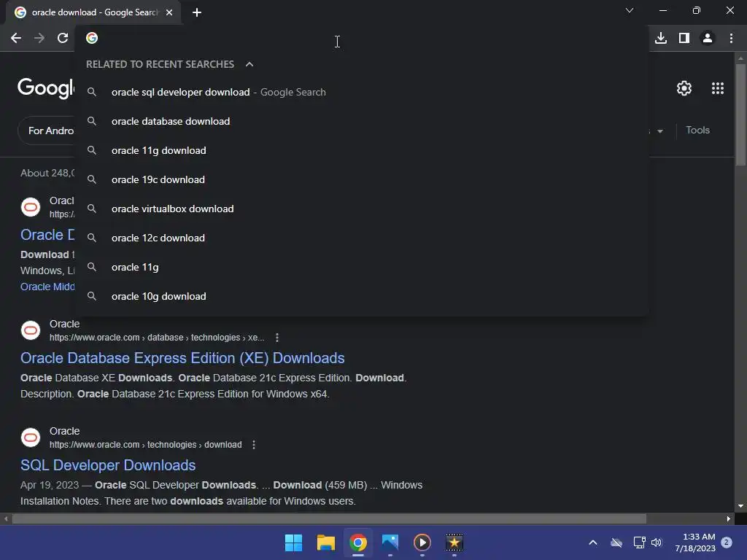Viewport: 747px width, 560px height.
Task: Select suggestion oracle database download
Action: pos(362,122)
